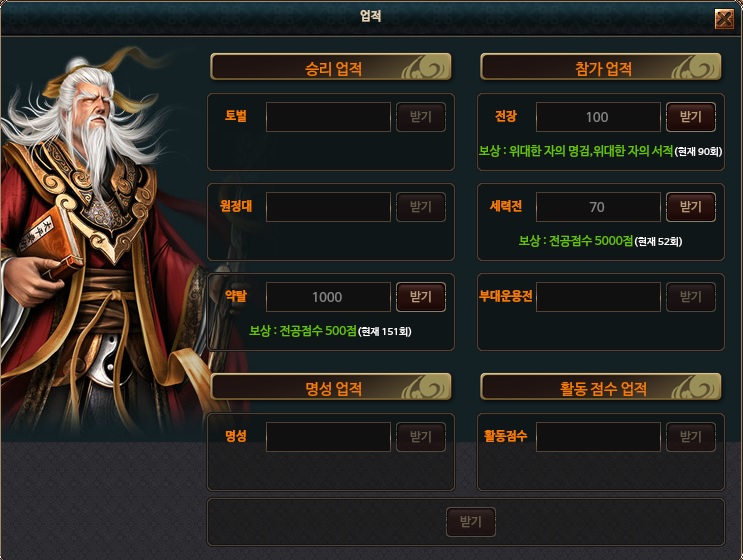Select the 참가 업적 header banner
The width and height of the screenshot is (743, 560).
601,67
